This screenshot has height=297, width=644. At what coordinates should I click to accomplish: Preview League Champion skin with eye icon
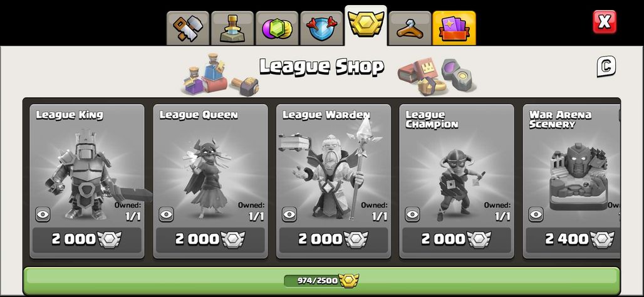pos(412,214)
